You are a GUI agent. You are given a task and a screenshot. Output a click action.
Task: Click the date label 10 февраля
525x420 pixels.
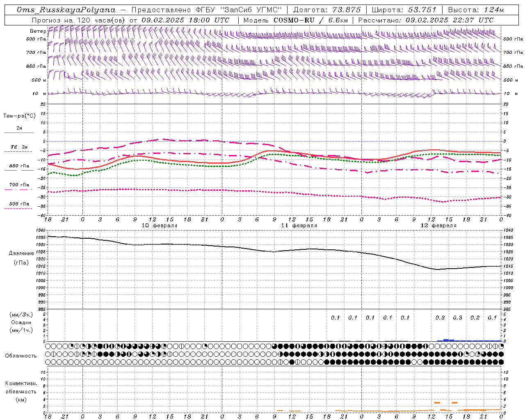pyautogui.click(x=160, y=226)
